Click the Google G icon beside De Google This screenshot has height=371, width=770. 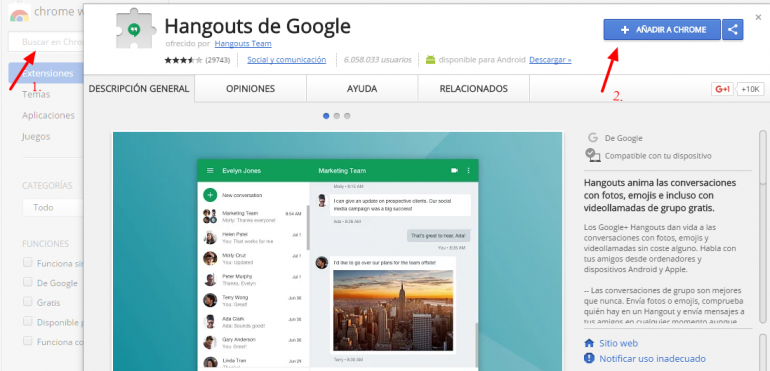click(593, 138)
